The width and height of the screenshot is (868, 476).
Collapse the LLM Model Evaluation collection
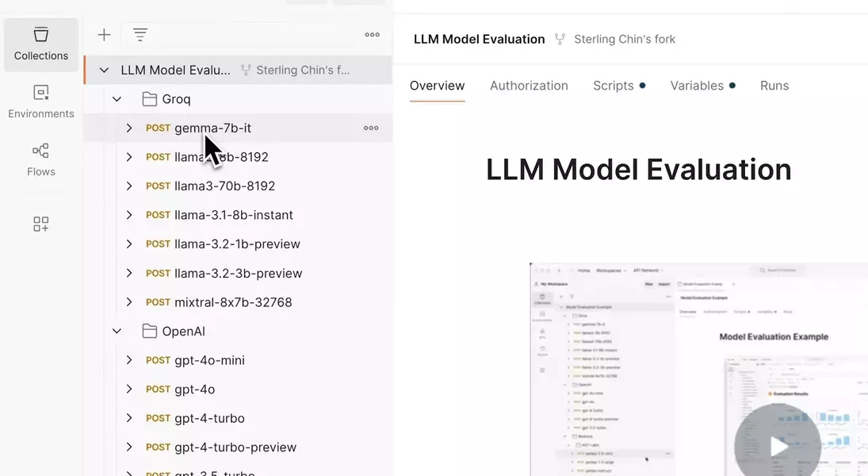point(104,71)
